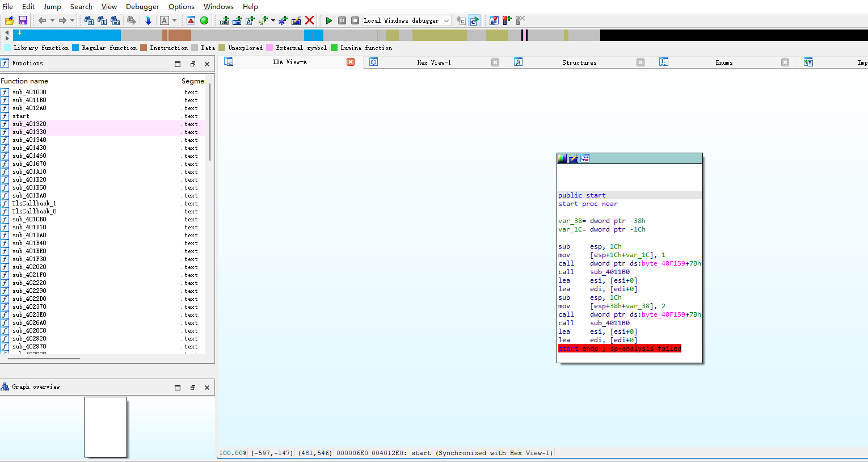The height and width of the screenshot is (462, 868).
Task: Close the Hex View-1 tab
Action: click(495, 62)
